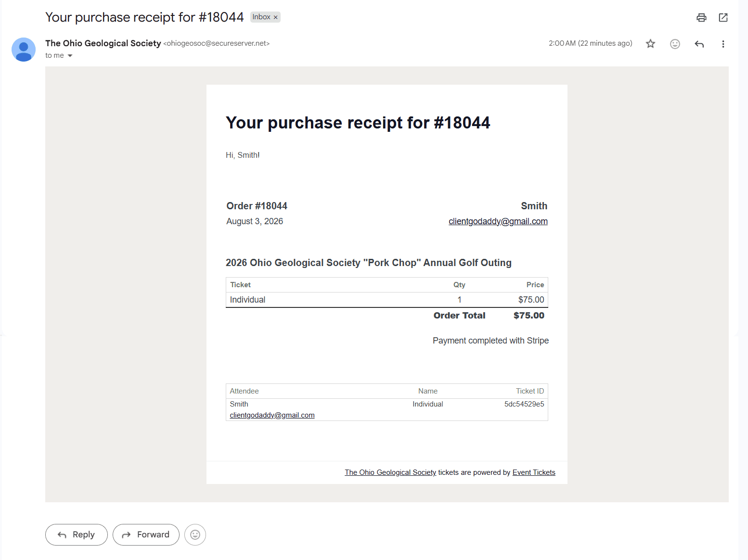Open the three-dot More options menu
This screenshot has height=560, width=748.
coord(723,44)
